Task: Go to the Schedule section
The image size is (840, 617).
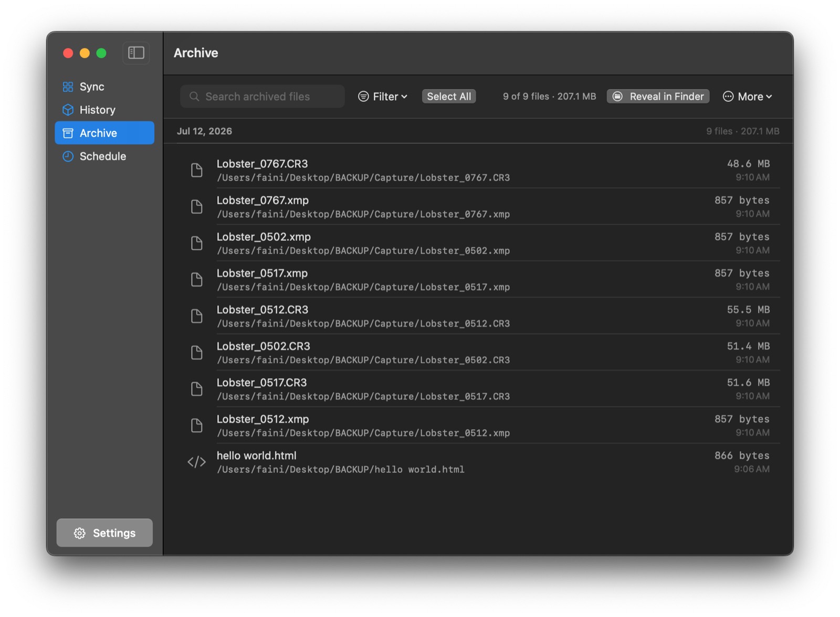Action: (104, 156)
